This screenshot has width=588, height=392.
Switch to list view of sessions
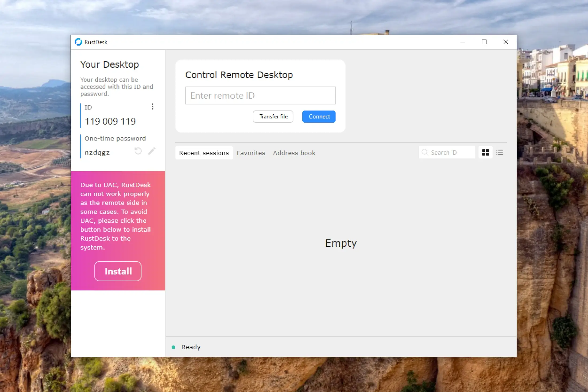click(500, 152)
